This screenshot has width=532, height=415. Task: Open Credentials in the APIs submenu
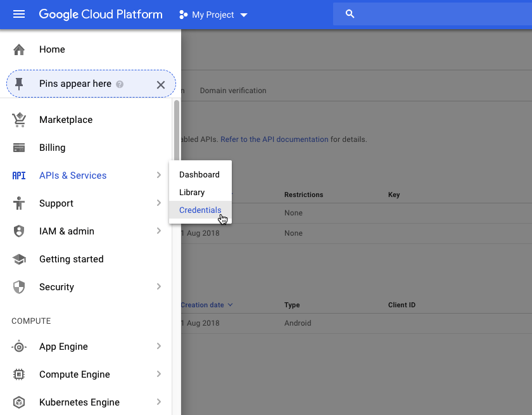pos(200,210)
